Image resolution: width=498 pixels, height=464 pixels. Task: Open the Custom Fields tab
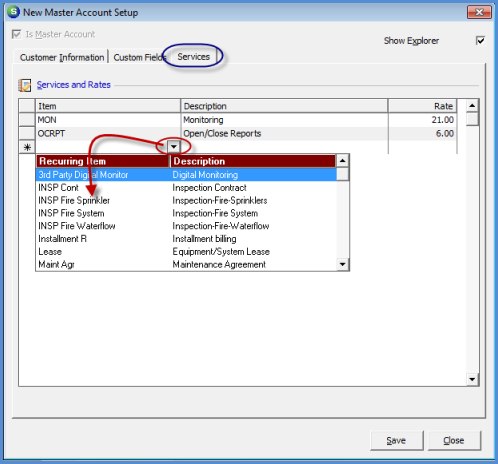pyautogui.click(x=139, y=57)
